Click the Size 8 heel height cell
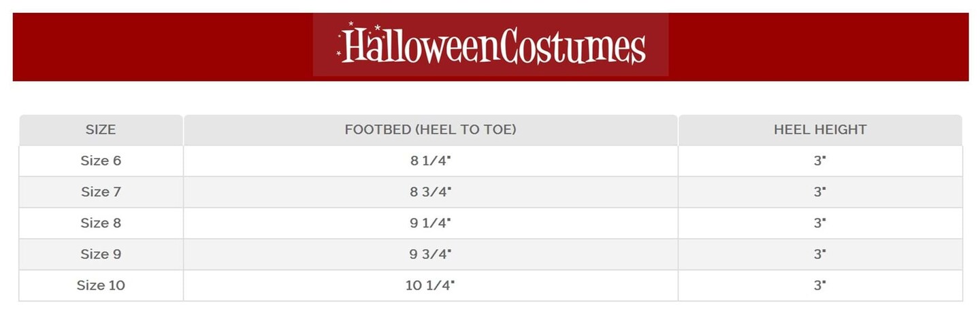 click(x=820, y=223)
